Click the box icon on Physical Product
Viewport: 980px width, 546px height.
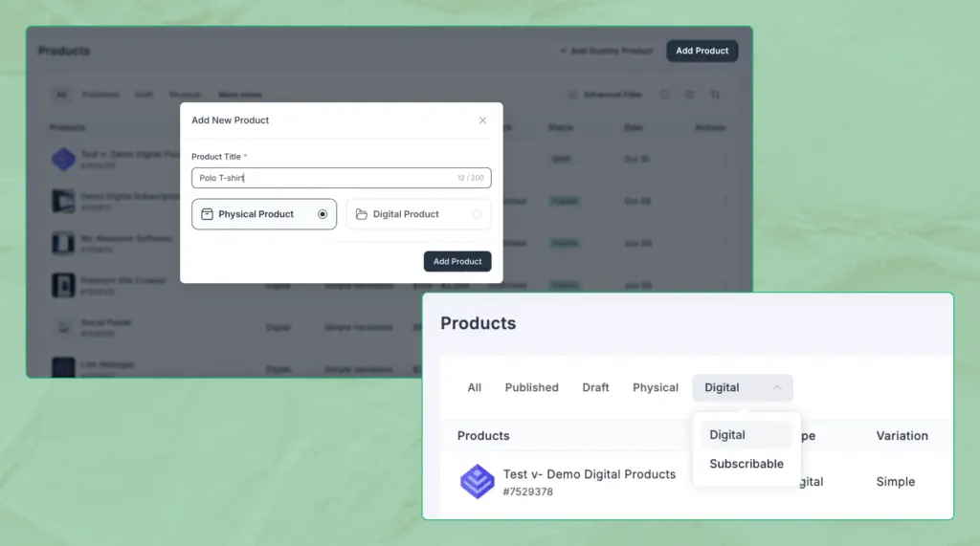tap(207, 214)
